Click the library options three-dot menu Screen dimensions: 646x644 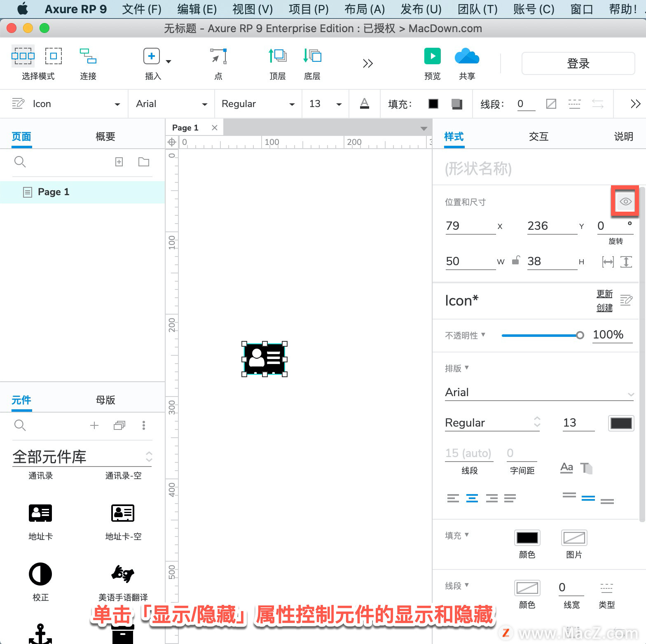click(x=144, y=425)
